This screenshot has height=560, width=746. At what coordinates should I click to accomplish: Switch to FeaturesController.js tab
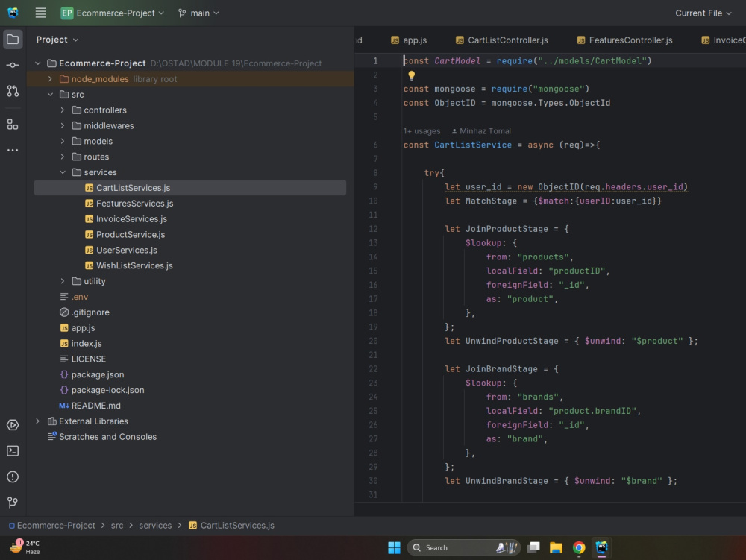click(x=624, y=40)
